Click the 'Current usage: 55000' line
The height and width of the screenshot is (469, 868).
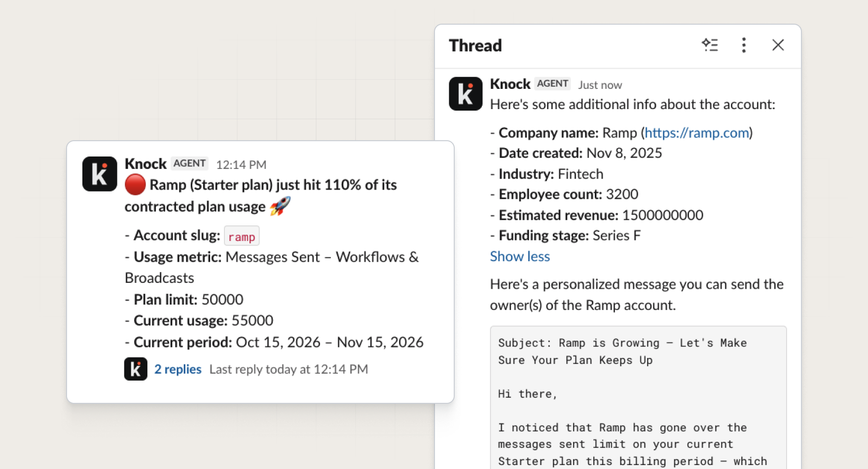click(x=199, y=321)
